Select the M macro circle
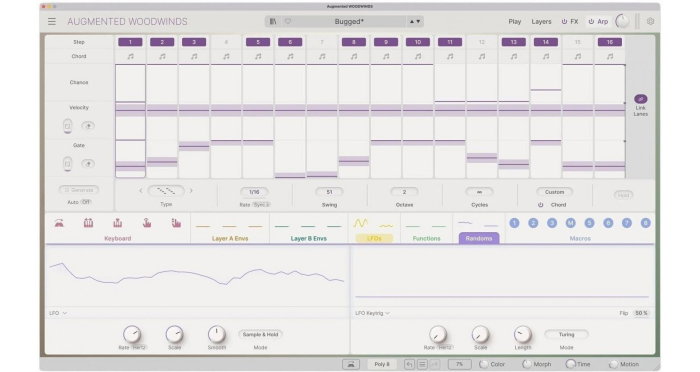 point(571,223)
